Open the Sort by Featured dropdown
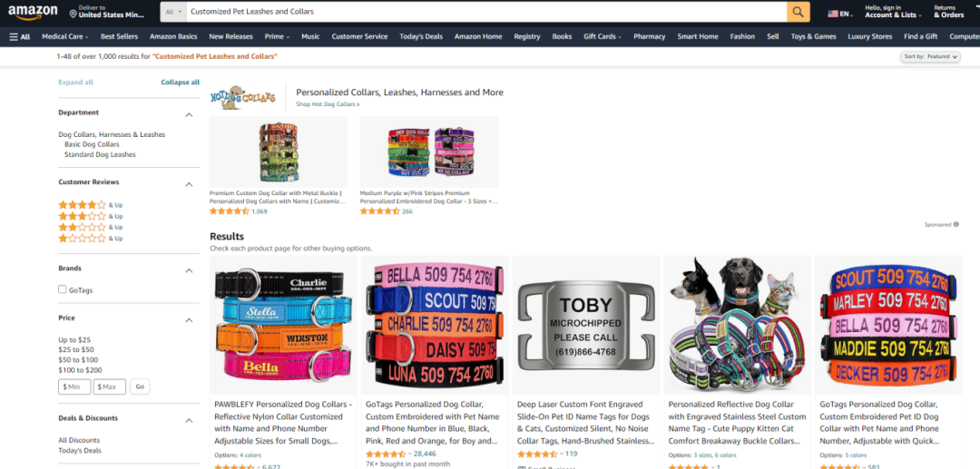The height and width of the screenshot is (469, 980). coord(930,57)
